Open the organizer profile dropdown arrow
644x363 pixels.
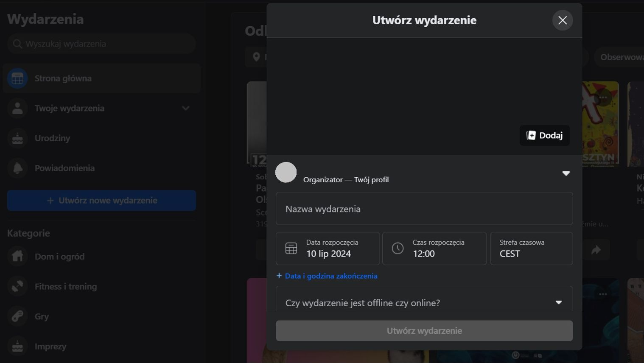click(566, 173)
